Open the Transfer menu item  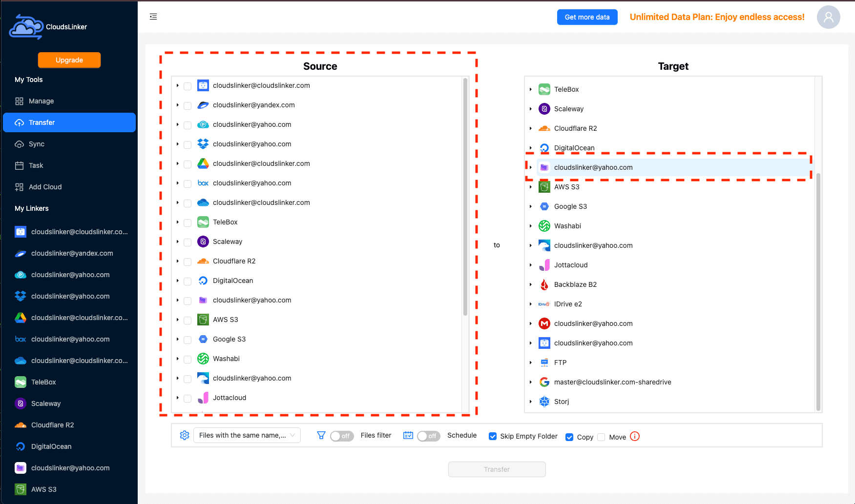coord(69,122)
